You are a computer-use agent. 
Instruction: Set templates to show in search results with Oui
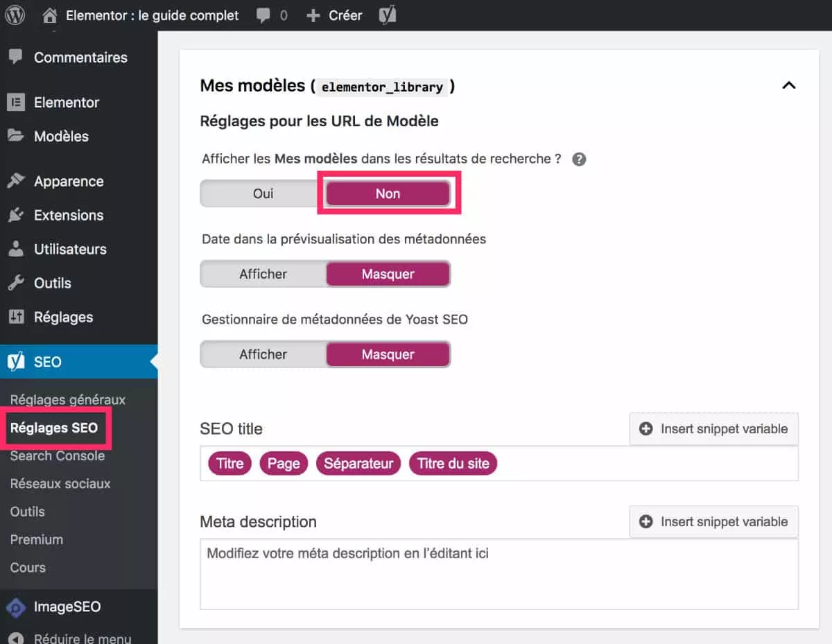[262, 193]
